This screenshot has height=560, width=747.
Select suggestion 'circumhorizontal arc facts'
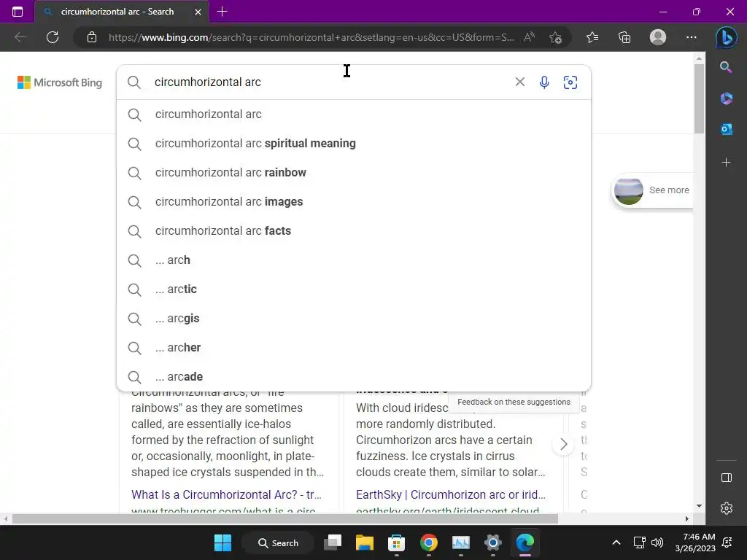click(354, 230)
